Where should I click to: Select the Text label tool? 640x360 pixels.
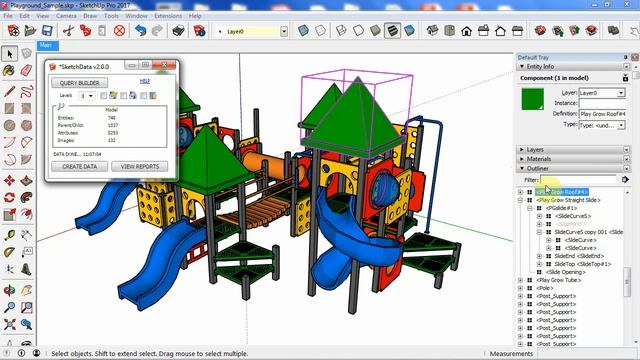pyautogui.click(x=26, y=252)
